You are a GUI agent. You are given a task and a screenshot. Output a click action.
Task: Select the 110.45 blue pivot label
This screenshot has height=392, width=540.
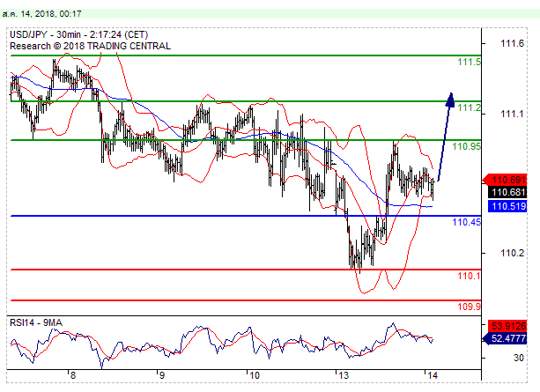[466, 222]
